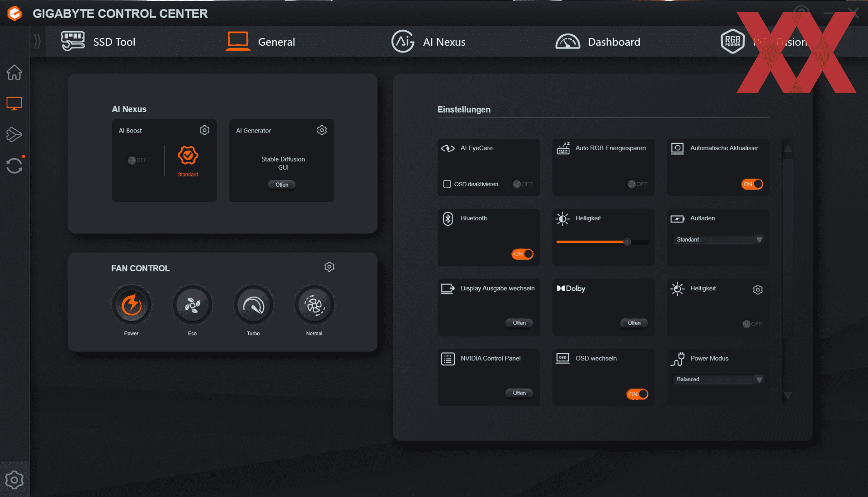Viewport: 868px width, 497px height.
Task: Toggle the AI Boost switch
Action: pos(137,160)
